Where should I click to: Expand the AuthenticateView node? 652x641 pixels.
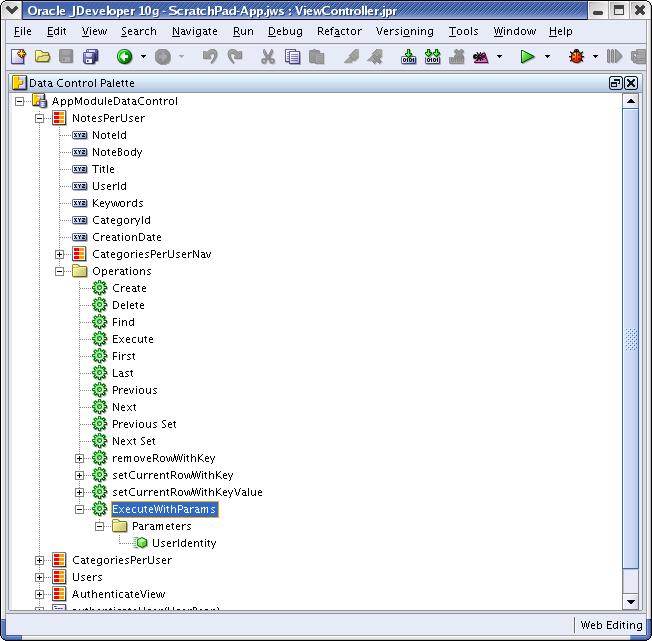click(40, 594)
